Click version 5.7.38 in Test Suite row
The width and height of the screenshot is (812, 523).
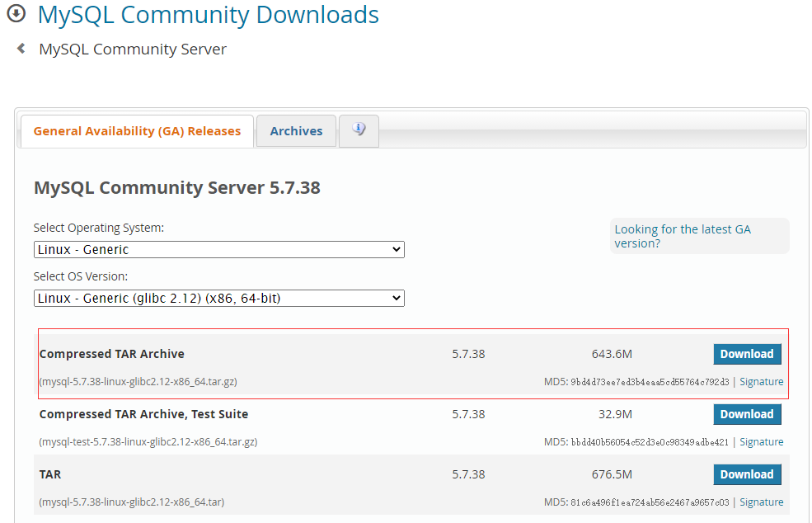(x=469, y=414)
